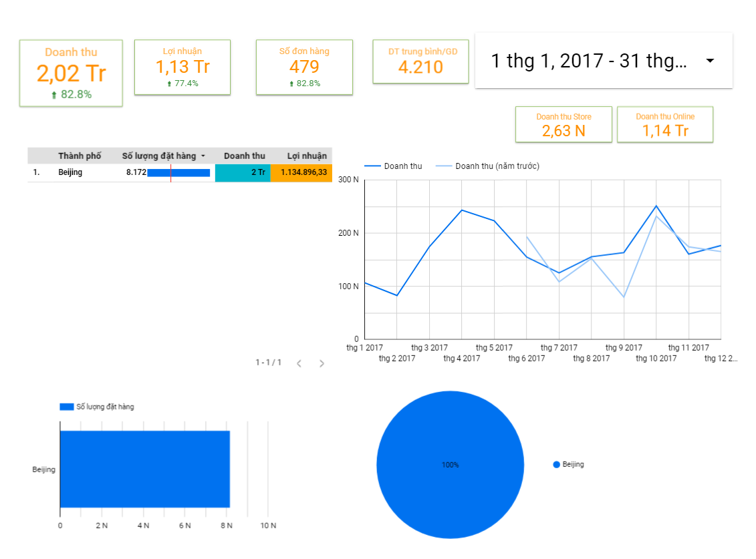The image size is (756, 559).
Task: Click the 'DT trung bình/GD' scorecard 4.210
Action: [420, 61]
